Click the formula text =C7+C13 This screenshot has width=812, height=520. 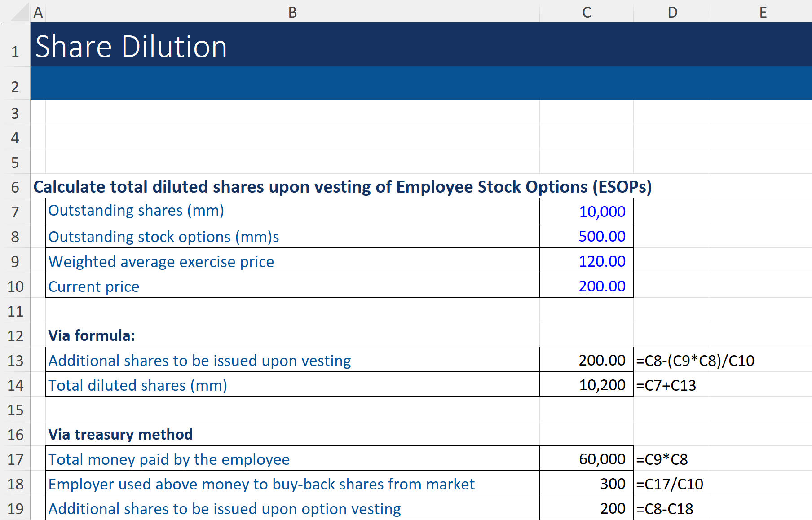point(666,385)
